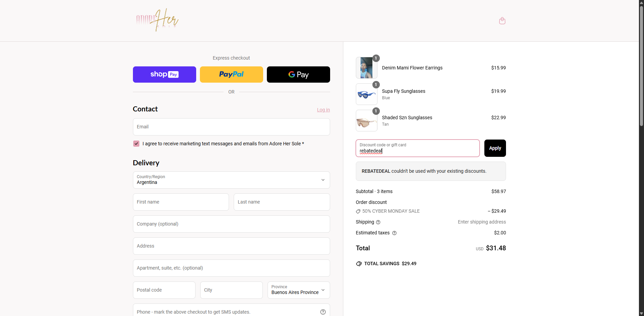Follow the Log in link
The height and width of the screenshot is (316, 644).
(x=323, y=110)
